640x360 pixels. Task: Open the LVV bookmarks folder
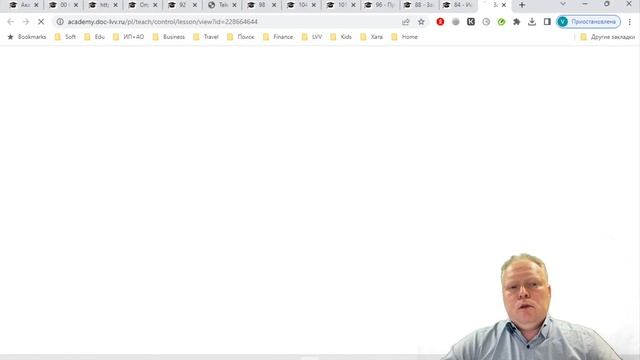coord(312,37)
